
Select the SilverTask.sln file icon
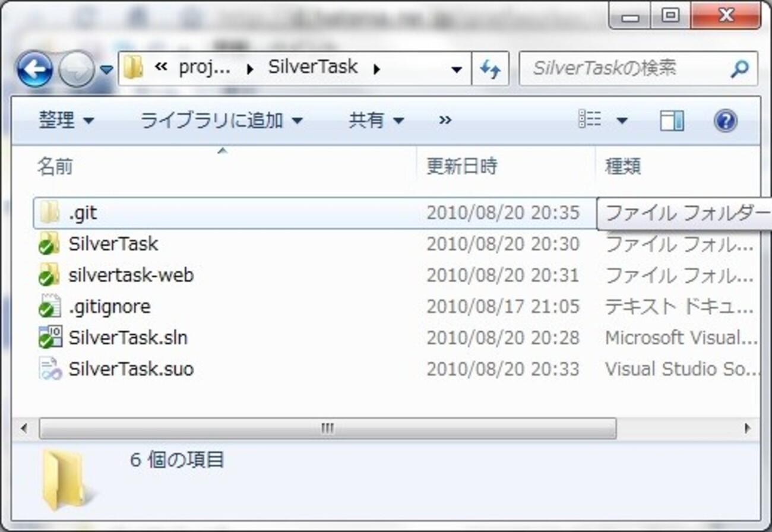click(x=50, y=337)
